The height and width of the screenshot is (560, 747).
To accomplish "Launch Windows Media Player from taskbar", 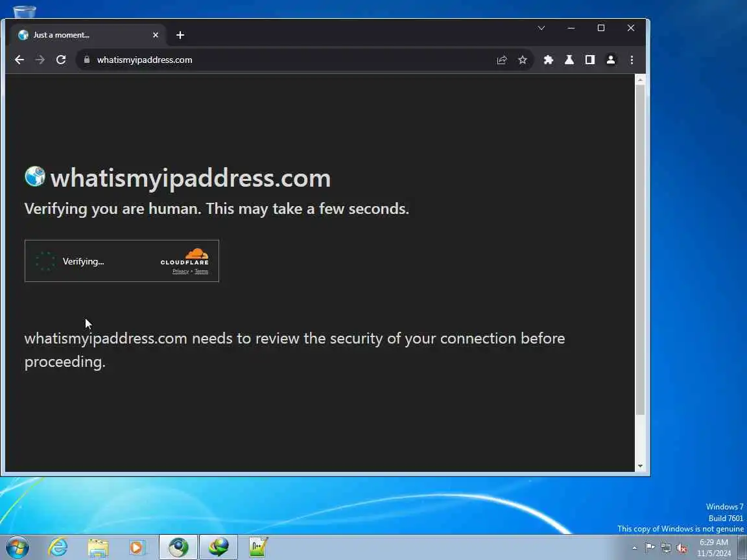I will tap(137, 548).
